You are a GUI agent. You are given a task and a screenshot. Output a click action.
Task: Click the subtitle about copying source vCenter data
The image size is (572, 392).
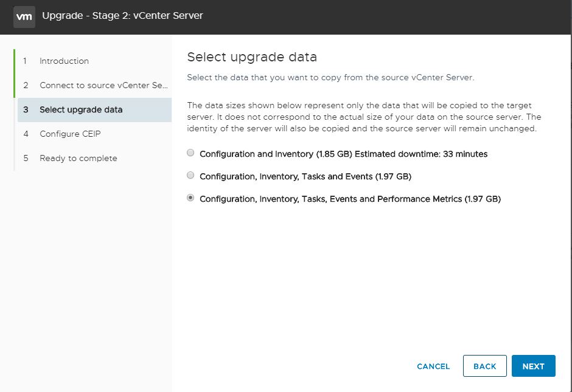[x=330, y=78]
